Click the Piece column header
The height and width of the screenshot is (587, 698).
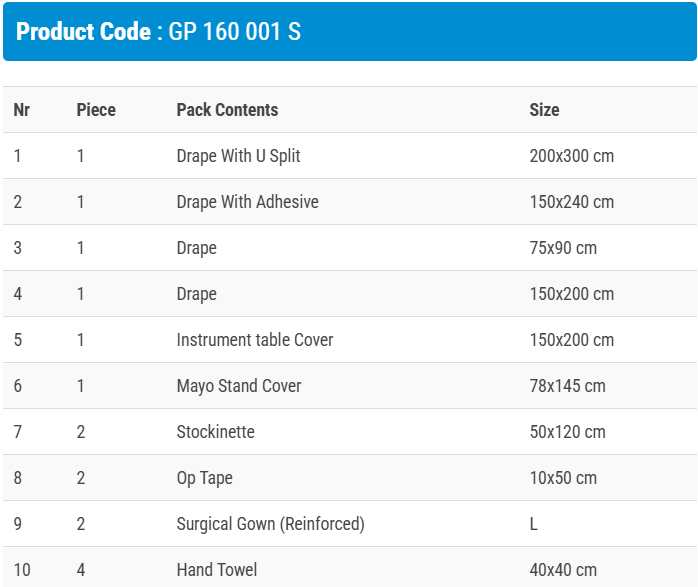click(96, 110)
